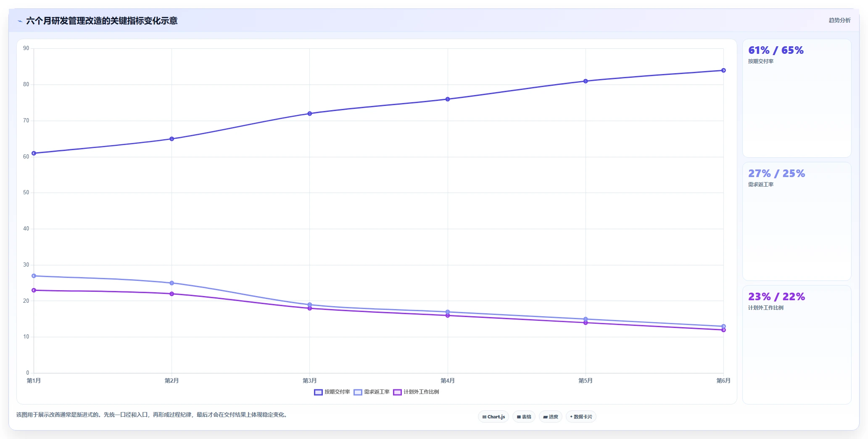Click the 六个月研发管理改造的关键指标变化示意 title

coord(102,21)
